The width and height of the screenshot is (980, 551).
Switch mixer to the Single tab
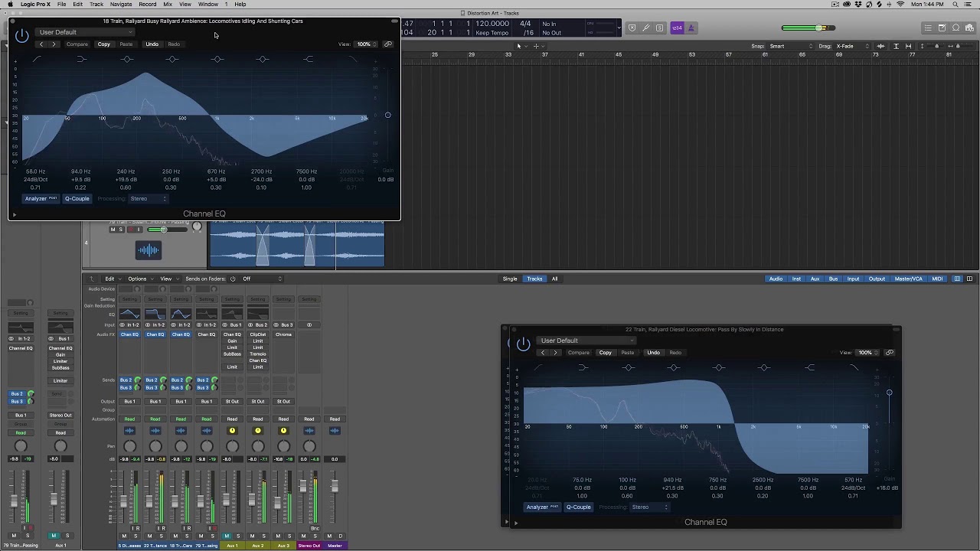coord(509,279)
